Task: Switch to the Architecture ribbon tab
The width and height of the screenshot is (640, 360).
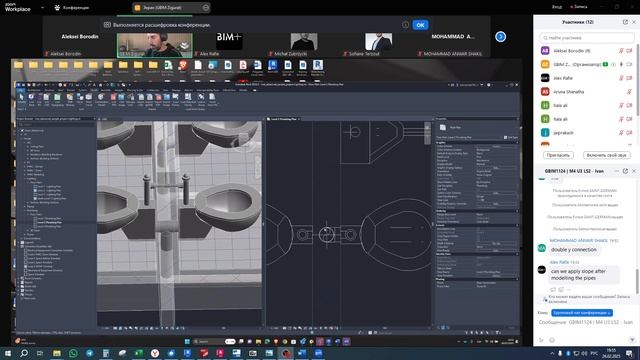Action: pos(34,90)
